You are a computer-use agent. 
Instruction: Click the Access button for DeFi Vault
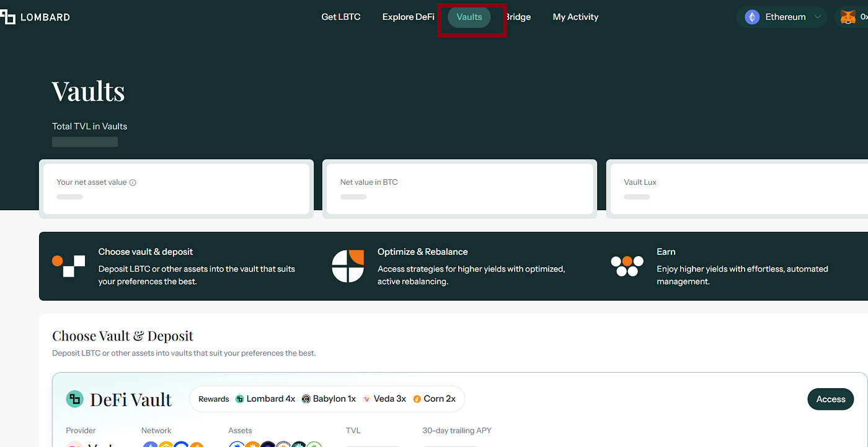point(831,399)
